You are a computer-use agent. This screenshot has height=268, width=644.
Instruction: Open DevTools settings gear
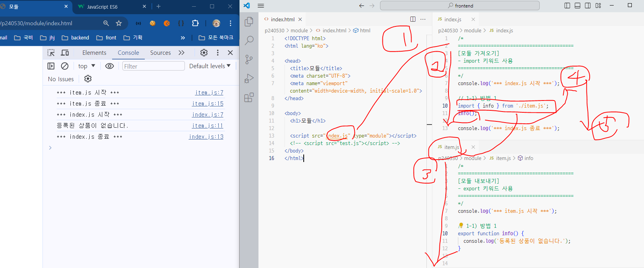point(204,52)
